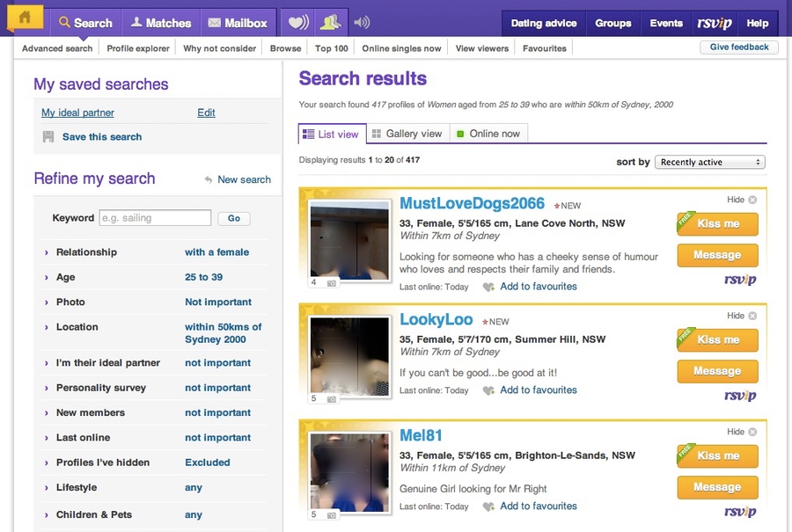Hide the LookyLoo profile from results
The image size is (792, 532).
752,316
